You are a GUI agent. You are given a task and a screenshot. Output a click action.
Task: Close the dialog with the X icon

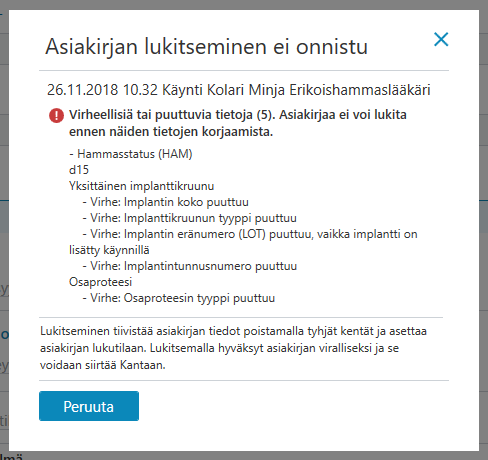pos(441,39)
